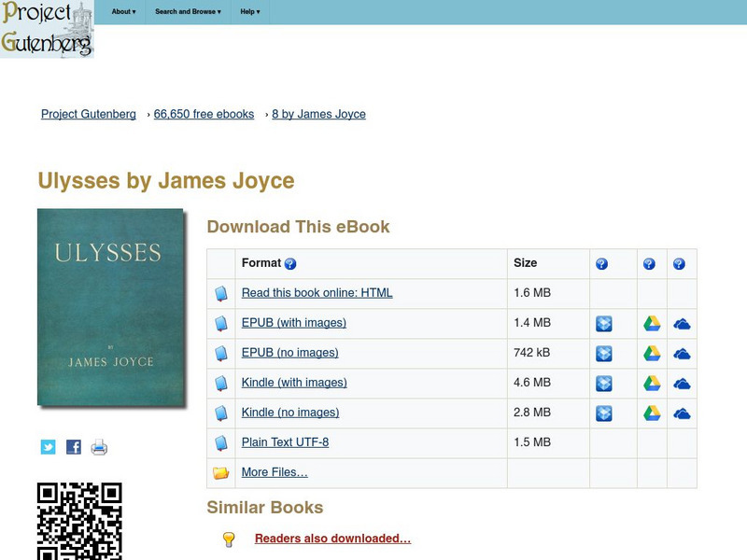Save Kindle (with images) to OneDrive
Screen dimensions: 747x560
tap(683, 383)
